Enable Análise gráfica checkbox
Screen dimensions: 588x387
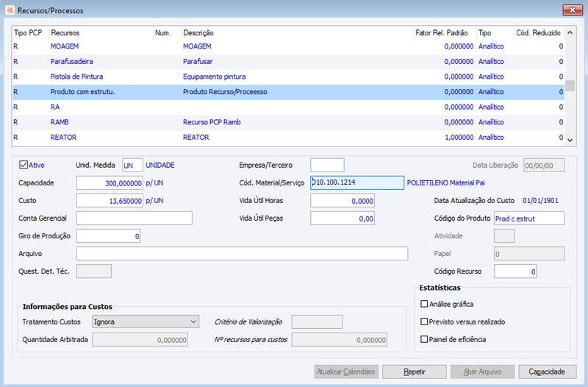tap(424, 304)
